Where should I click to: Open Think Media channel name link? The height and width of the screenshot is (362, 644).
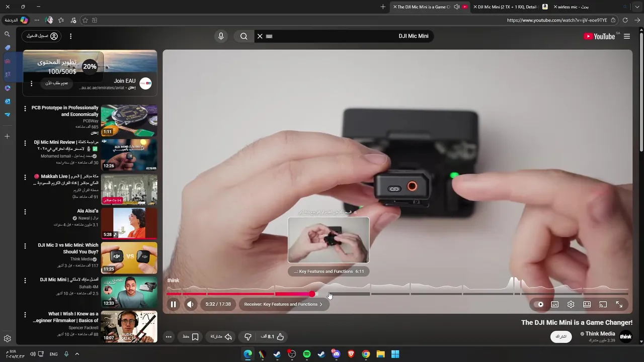point(600,334)
